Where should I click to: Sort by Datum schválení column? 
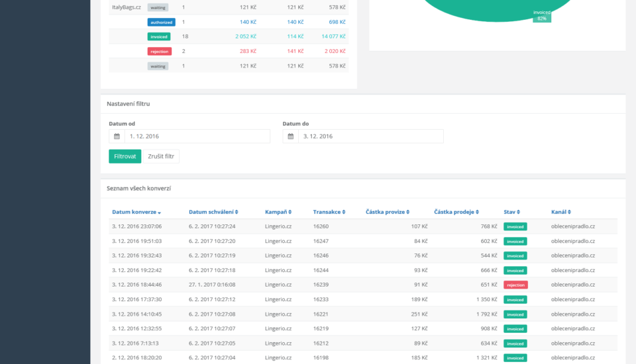pos(213,212)
